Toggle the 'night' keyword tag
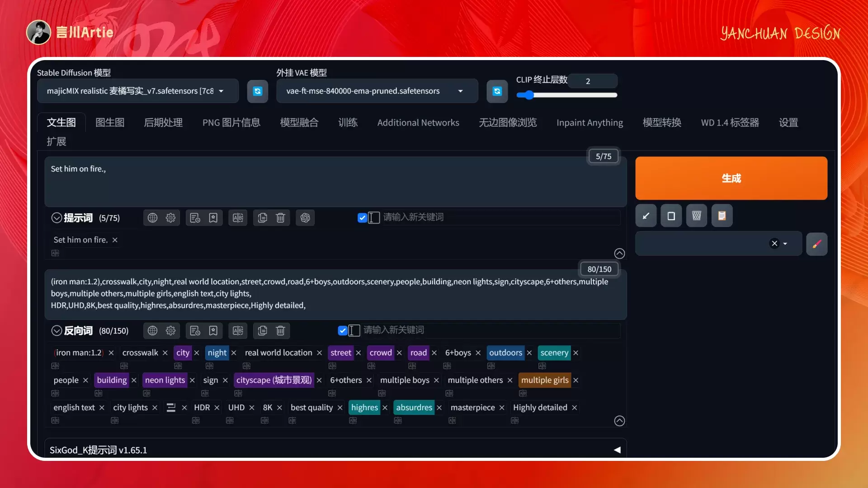 (x=217, y=353)
